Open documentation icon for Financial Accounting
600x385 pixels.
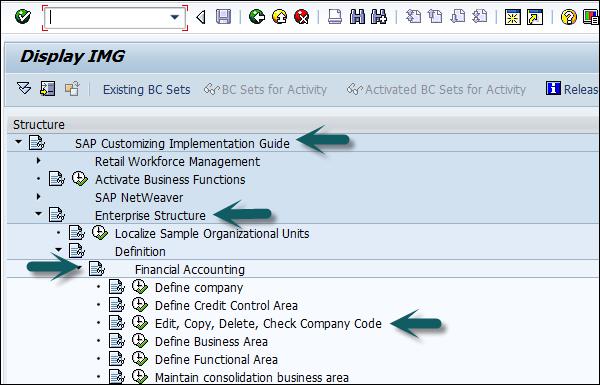(x=96, y=269)
